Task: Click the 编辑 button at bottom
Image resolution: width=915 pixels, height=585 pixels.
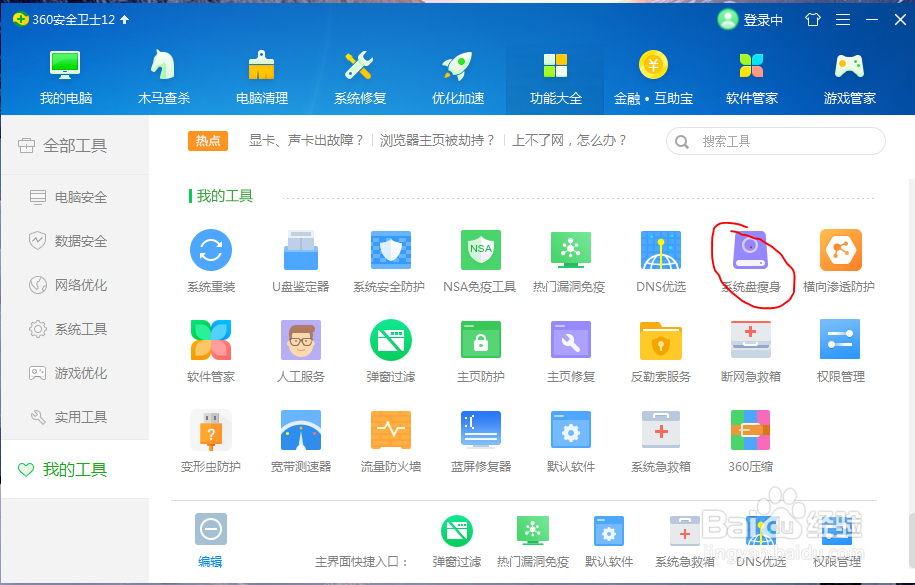Action: pos(210,540)
